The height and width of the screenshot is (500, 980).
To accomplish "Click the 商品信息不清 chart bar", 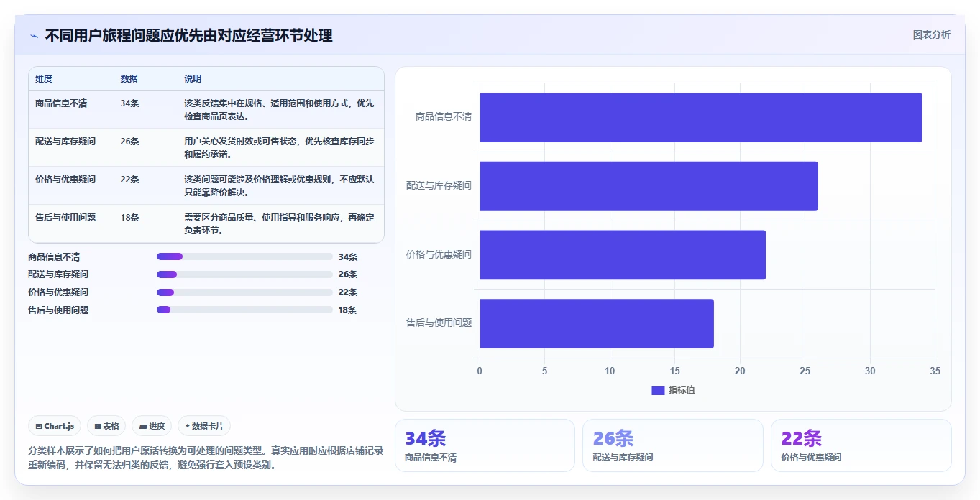I will point(700,117).
